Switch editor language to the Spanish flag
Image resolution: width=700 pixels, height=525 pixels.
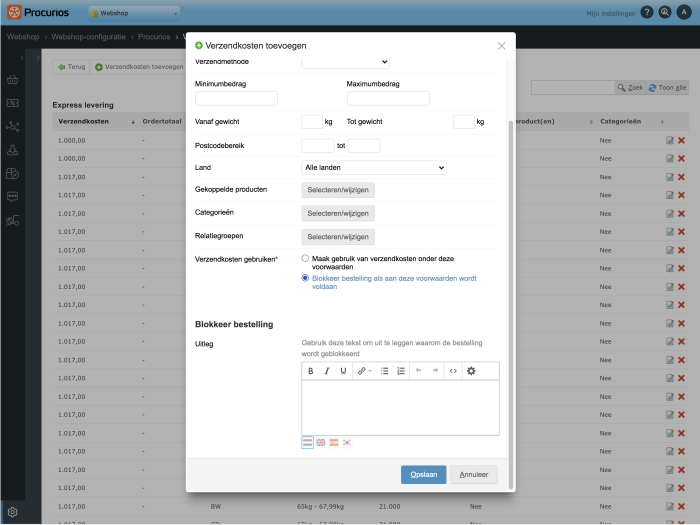334,442
